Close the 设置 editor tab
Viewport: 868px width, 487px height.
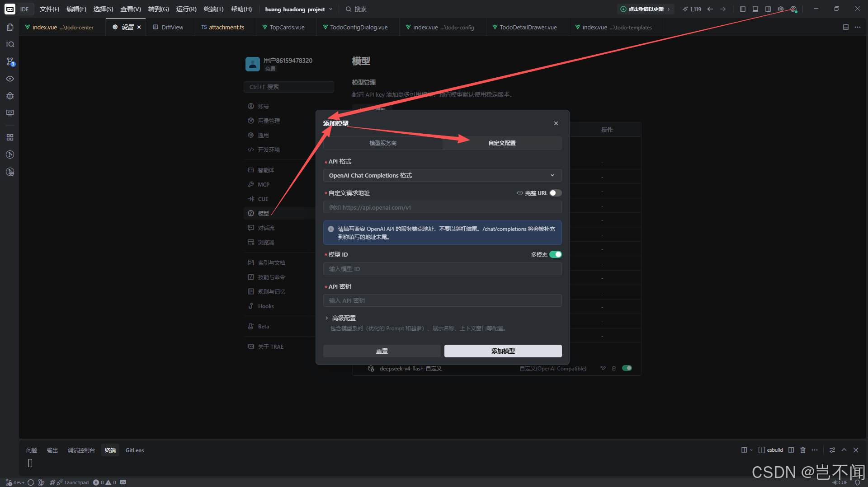coord(139,27)
